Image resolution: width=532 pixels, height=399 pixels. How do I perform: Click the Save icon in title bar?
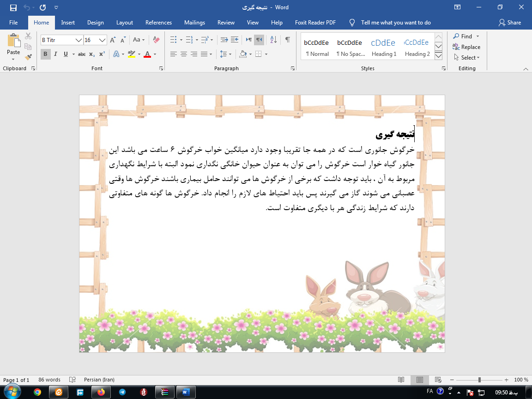(x=13, y=7)
